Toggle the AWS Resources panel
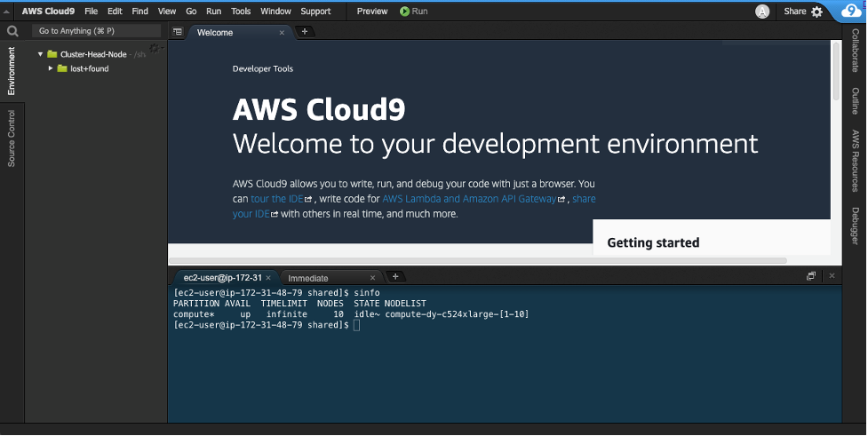 coord(856,161)
